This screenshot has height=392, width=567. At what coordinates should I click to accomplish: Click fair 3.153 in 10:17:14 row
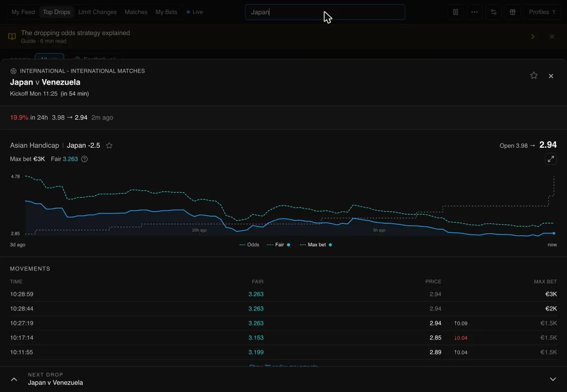pyautogui.click(x=256, y=337)
